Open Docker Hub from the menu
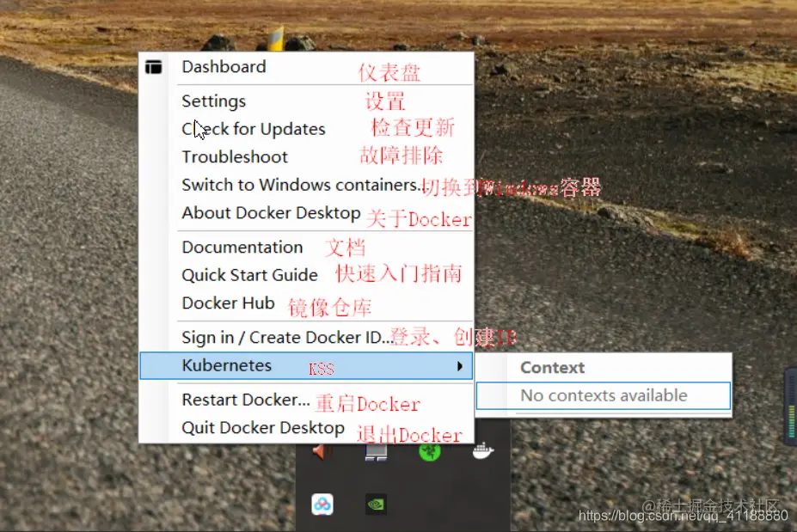The width and height of the screenshot is (797, 532). tap(306, 303)
